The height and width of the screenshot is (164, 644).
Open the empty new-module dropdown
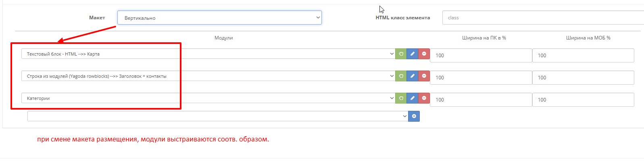(218, 116)
